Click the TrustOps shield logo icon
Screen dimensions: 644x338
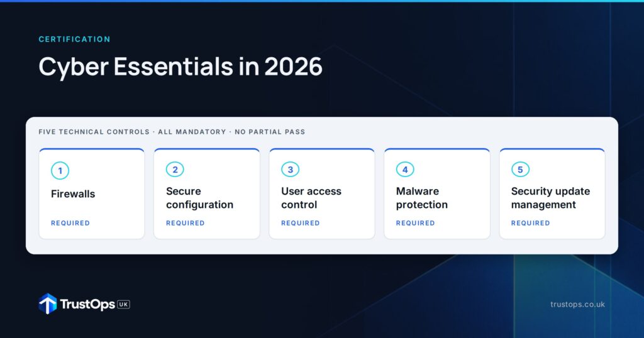pyautogui.click(x=48, y=304)
